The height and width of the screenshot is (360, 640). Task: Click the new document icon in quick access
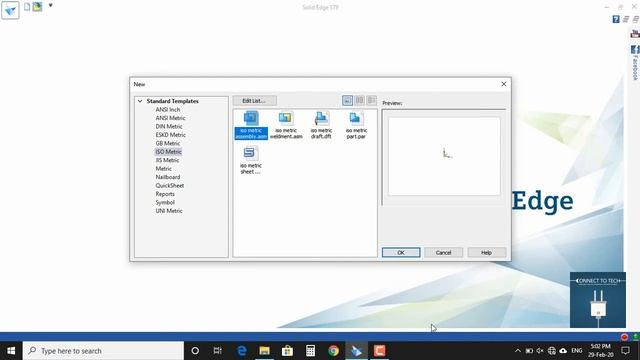pyautogui.click(x=27, y=7)
